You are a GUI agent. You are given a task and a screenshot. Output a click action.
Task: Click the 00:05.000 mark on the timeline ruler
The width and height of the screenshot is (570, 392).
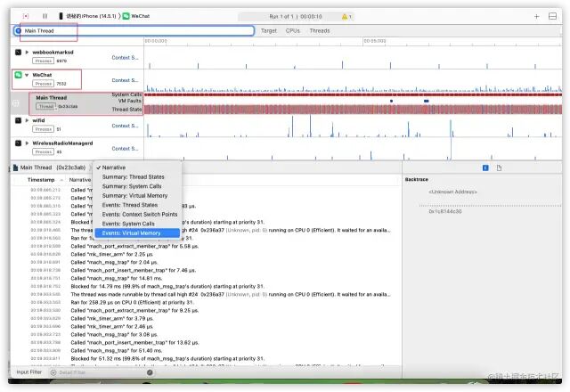point(375,41)
